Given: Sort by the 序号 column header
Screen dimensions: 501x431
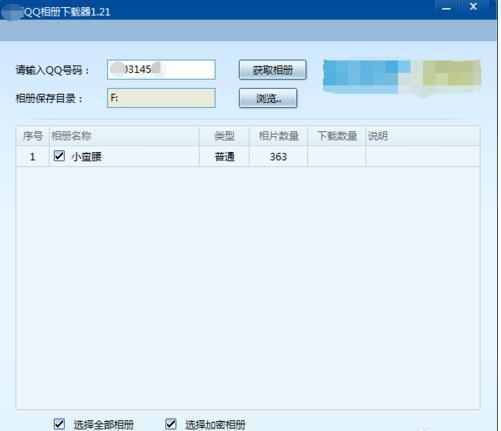Looking at the screenshot, I should click(33, 136).
